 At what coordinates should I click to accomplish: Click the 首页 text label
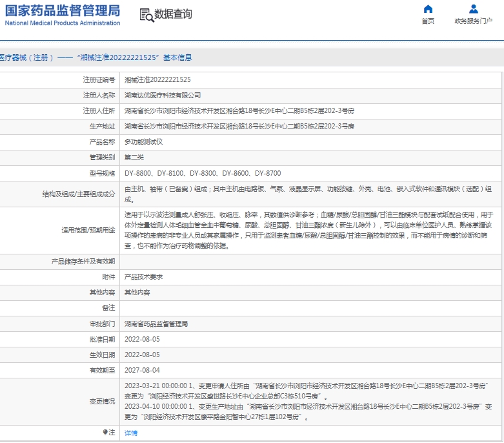428,21
